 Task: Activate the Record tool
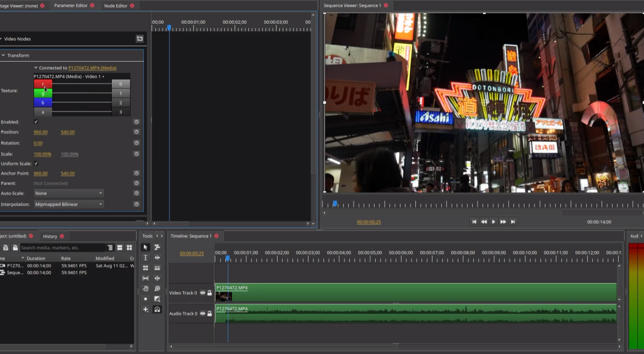[x=145, y=299]
